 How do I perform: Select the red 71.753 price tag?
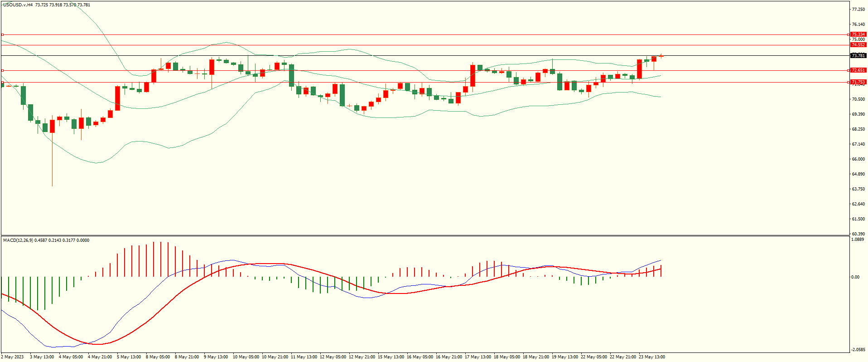(x=858, y=82)
